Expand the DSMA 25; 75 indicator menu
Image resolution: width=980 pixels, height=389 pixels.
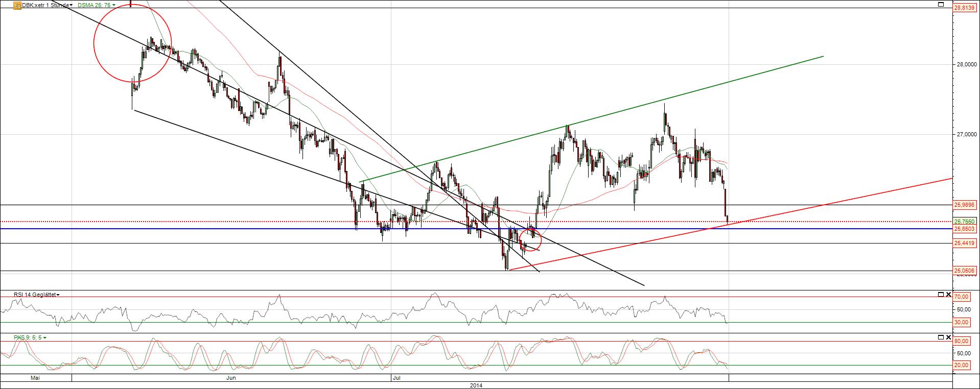[96, 5]
